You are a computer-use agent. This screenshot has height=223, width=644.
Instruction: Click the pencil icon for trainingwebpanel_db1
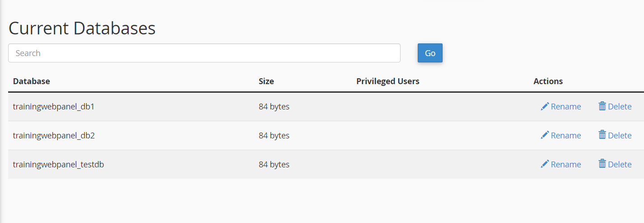coord(545,106)
